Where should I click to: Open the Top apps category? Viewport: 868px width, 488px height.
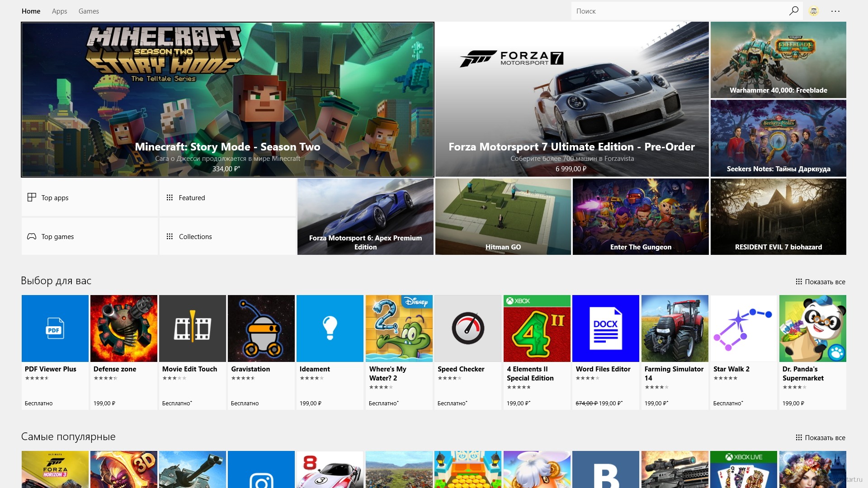click(x=90, y=197)
